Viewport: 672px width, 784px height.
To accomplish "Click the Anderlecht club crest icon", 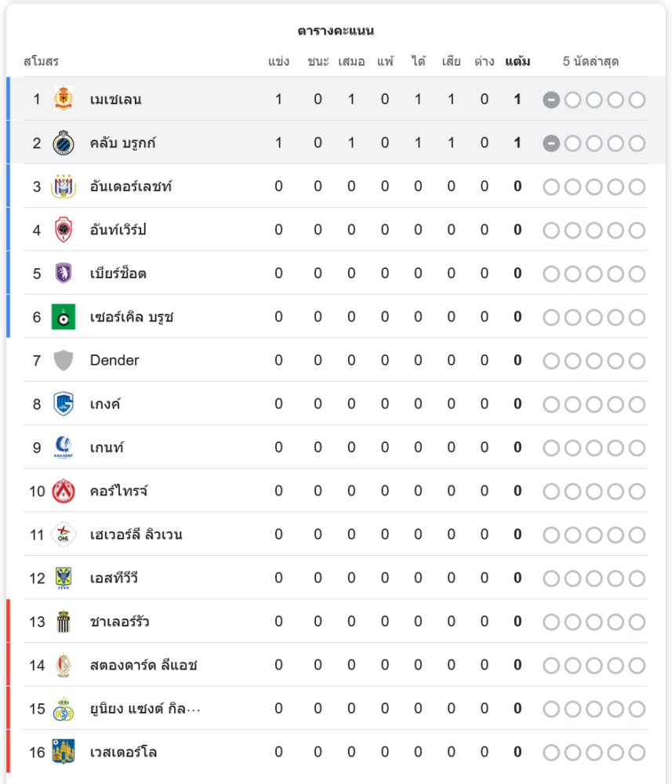I will pyautogui.click(x=64, y=187).
